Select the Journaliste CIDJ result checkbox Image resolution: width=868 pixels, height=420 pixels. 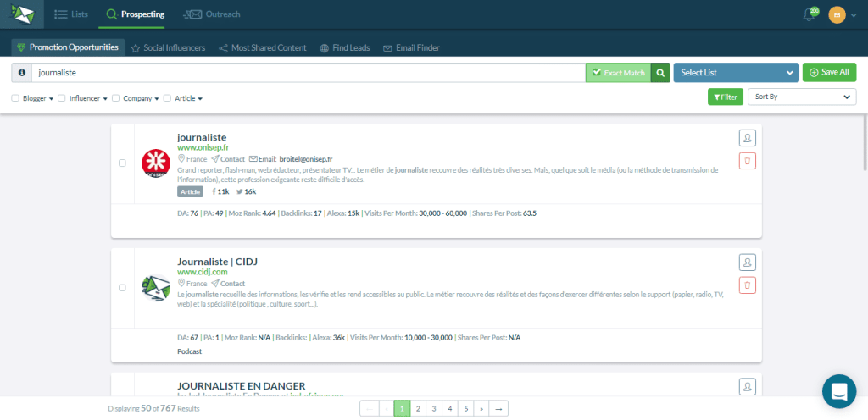tap(122, 287)
